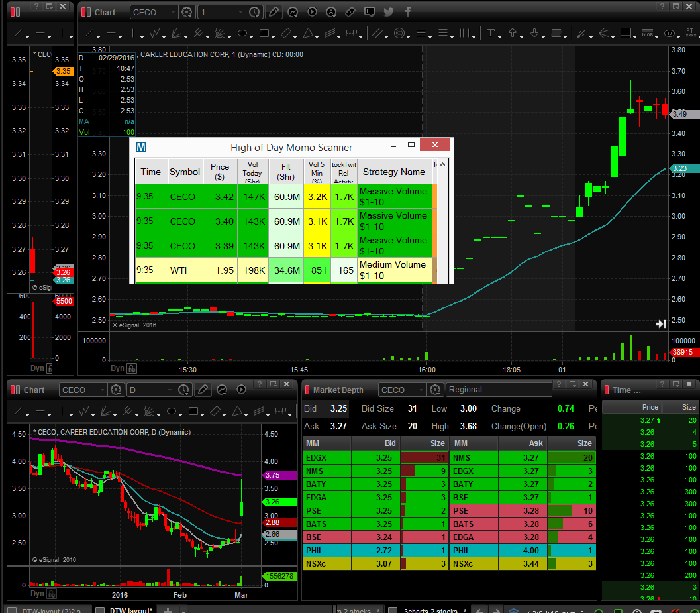Screen dimensions: 700x613
Task: Select trend line tool in main chart toolbar
Action: tap(89, 33)
